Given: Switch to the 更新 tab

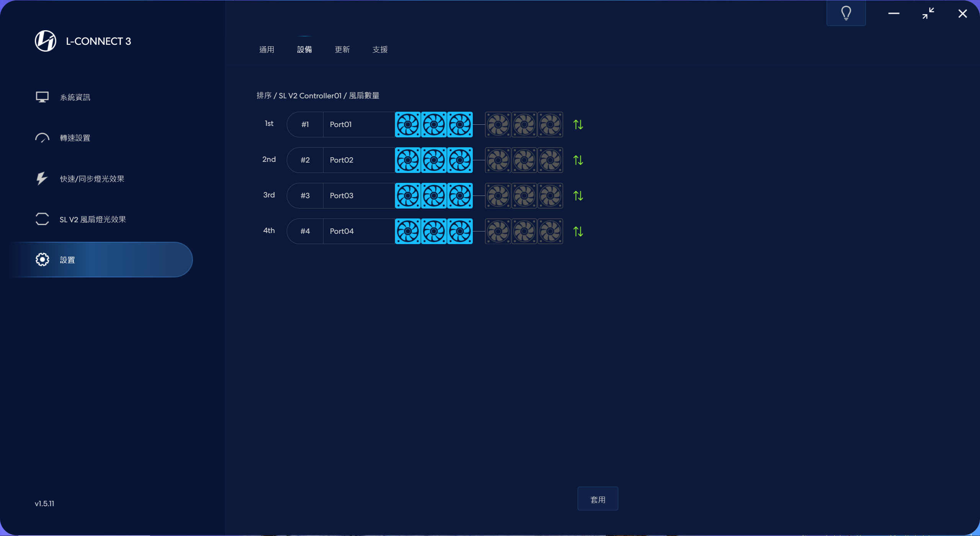Looking at the screenshot, I should click(342, 49).
